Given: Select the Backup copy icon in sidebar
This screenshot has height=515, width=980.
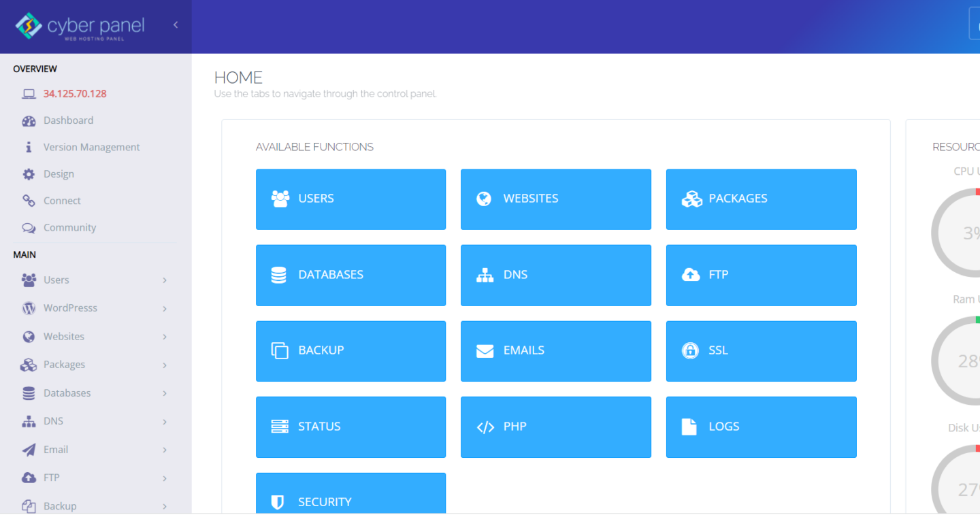Looking at the screenshot, I should coord(29,505).
